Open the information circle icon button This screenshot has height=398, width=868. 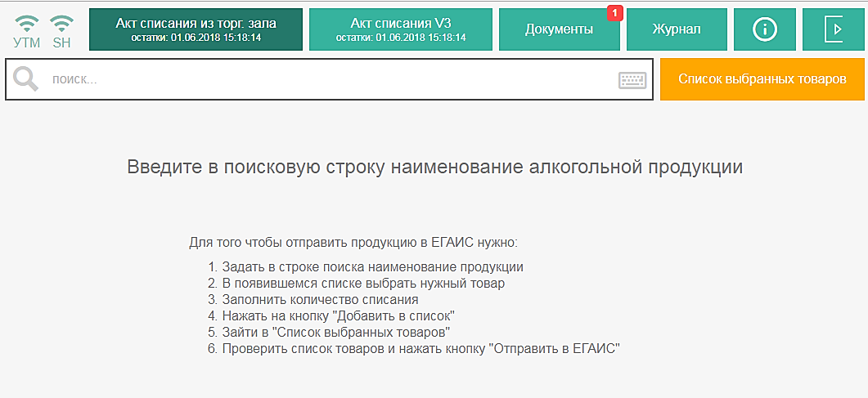[764, 29]
